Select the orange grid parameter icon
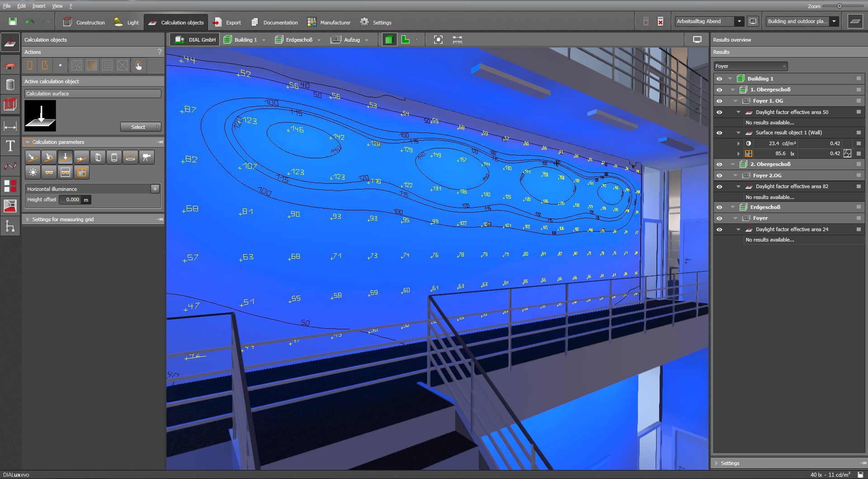The width and height of the screenshot is (868, 479). [81, 172]
